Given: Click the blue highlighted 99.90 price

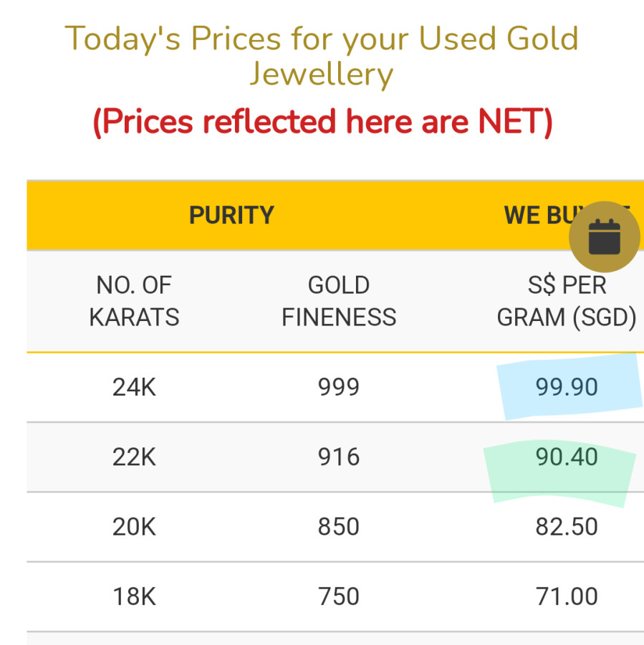Looking at the screenshot, I should [567, 387].
